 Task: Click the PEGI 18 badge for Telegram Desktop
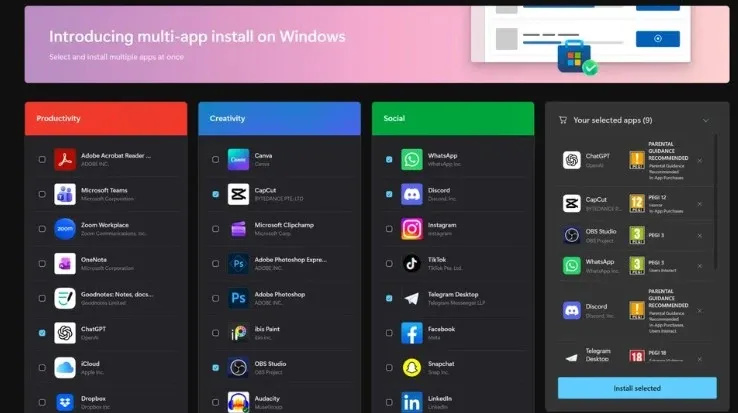point(637,356)
